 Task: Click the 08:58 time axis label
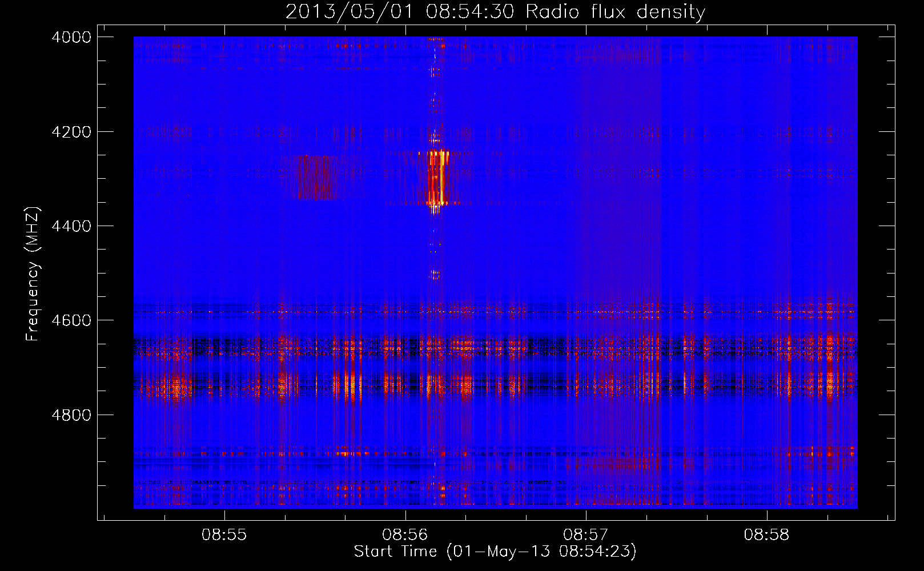pyautogui.click(x=766, y=535)
